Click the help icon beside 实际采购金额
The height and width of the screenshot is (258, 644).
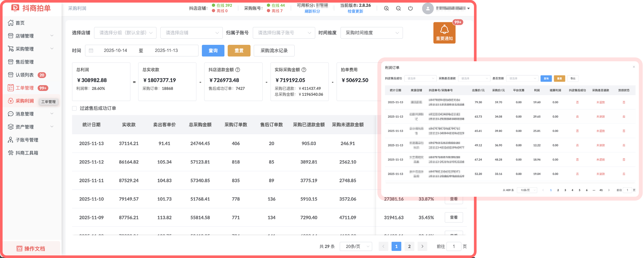point(304,70)
